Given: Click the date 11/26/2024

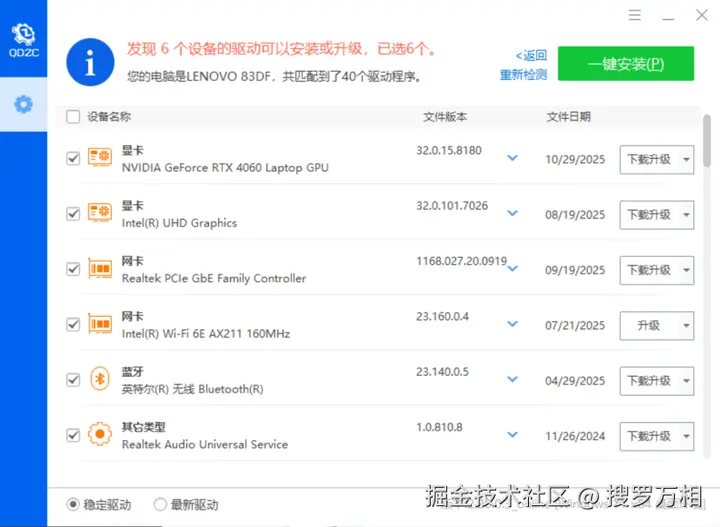Looking at the screenshot, I should [x=575, y=436].
